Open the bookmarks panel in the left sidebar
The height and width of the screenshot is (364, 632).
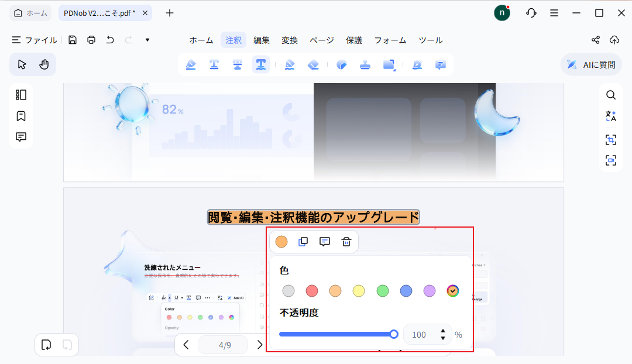[x=21, y=116]
